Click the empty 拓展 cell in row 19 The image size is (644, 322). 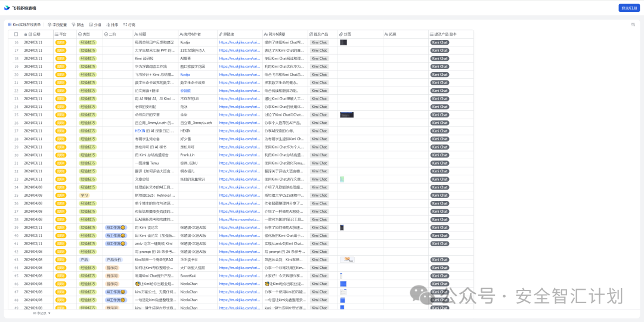coord(405,67)
